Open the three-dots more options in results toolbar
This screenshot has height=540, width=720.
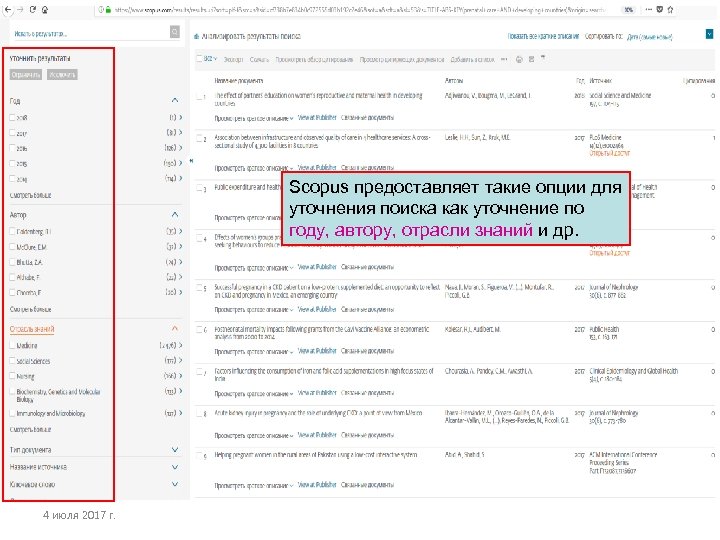click(x=504, y=59)
